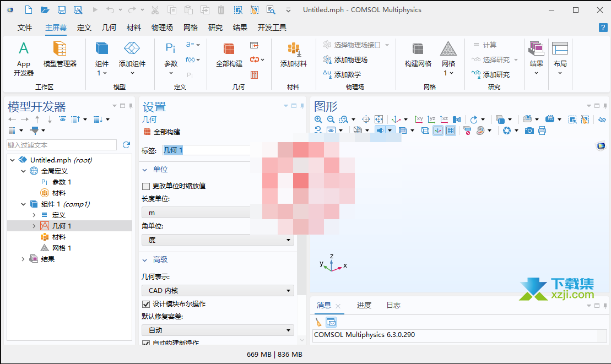Screen dimensions: 611x364
Task: Click 添加数学 in ribbon
Action: pyautogui.click(x=342, y=74)
